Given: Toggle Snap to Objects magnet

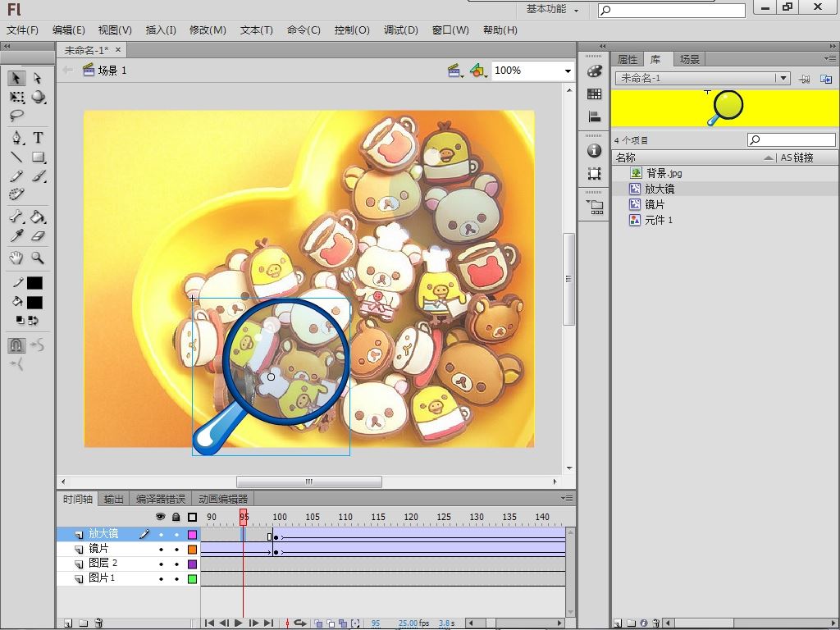Looking at the screenshot, I should (x=16, y=345).
